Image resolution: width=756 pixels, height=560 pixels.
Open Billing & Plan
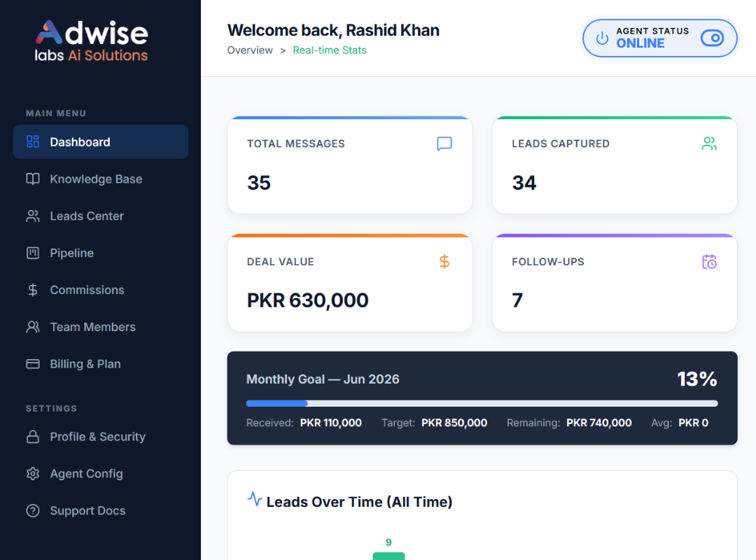[x=101, y=364]
